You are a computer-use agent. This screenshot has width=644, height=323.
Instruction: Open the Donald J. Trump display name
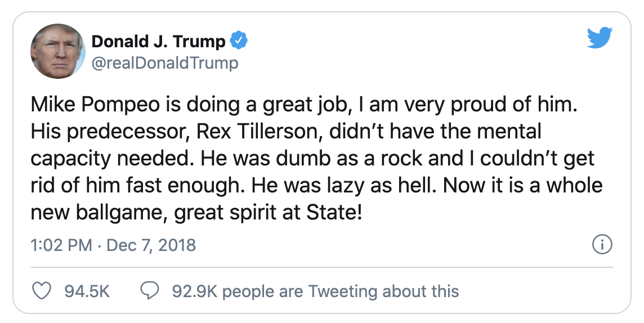point(159,42)
